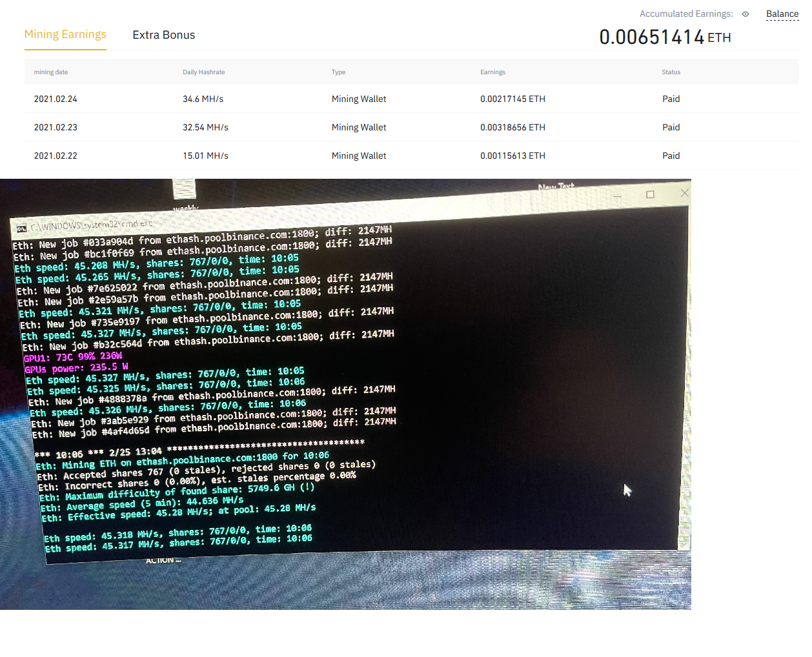812x657 pixels.
Task: Click Paid status in the 2021.02.24 row
Action: pyautogui.click(x=671, y=99)
